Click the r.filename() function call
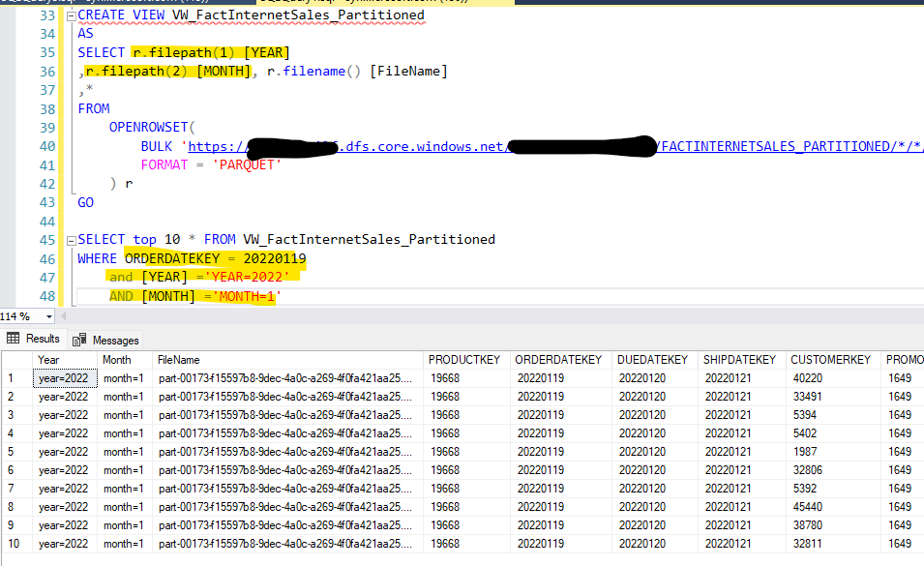This screenshot has height=566, width=924. [x=313, y=72]
